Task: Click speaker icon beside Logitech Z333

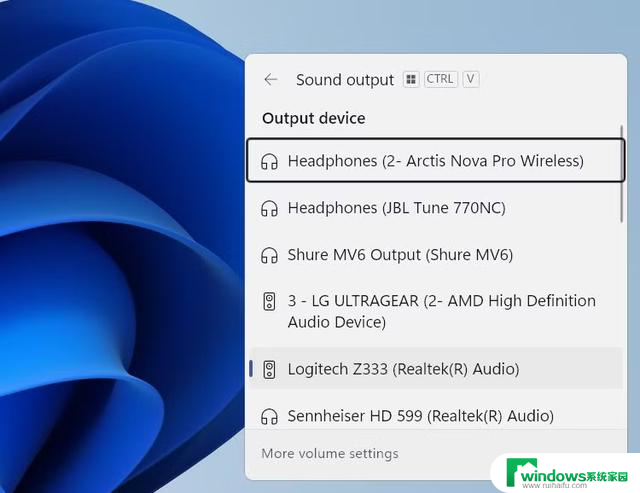Action: point(269,369)
